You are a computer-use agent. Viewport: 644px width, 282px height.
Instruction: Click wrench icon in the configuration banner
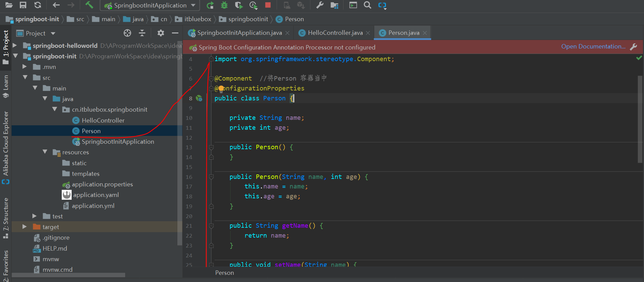(633, 47)
